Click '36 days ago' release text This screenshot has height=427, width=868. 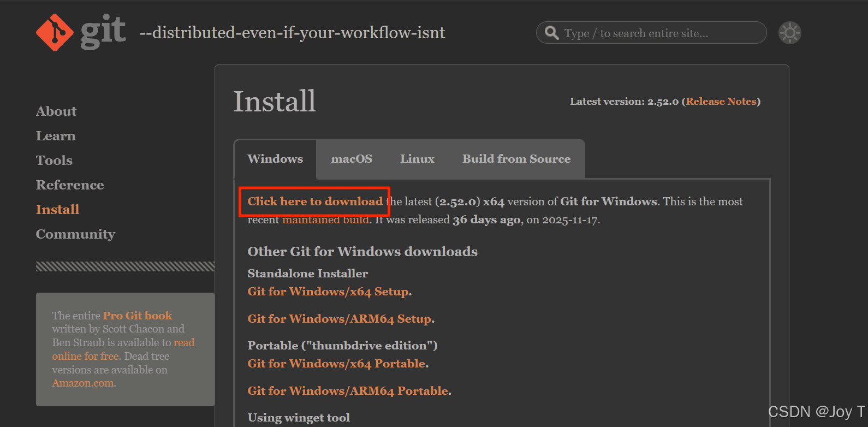pos(486,220)
